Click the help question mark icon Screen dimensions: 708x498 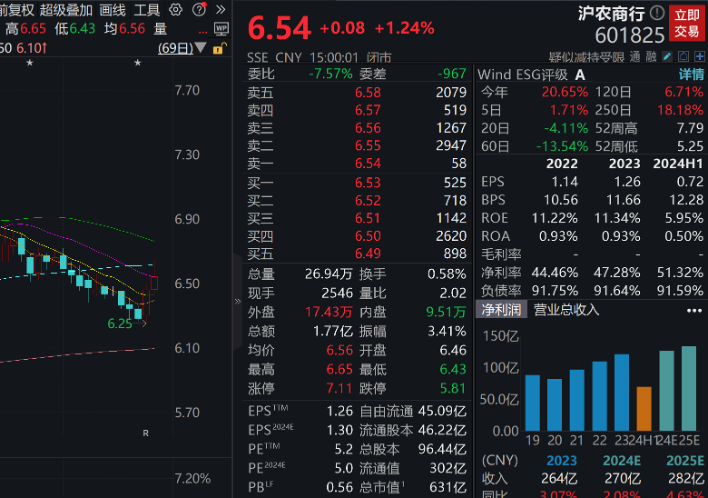pyautogui.click(x=198, y=10)
